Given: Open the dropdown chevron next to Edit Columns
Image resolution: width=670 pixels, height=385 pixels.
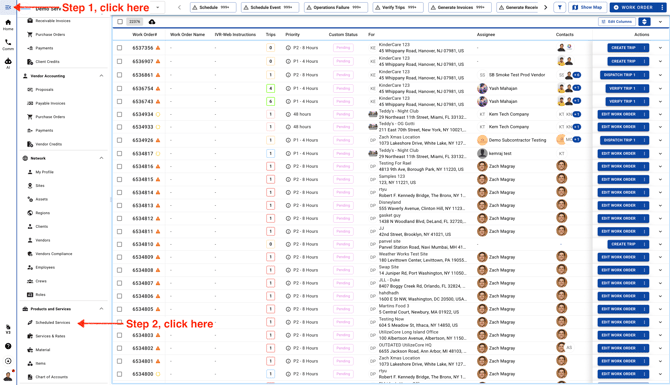Looking at the screenshot, I should [x=660, y=22].
